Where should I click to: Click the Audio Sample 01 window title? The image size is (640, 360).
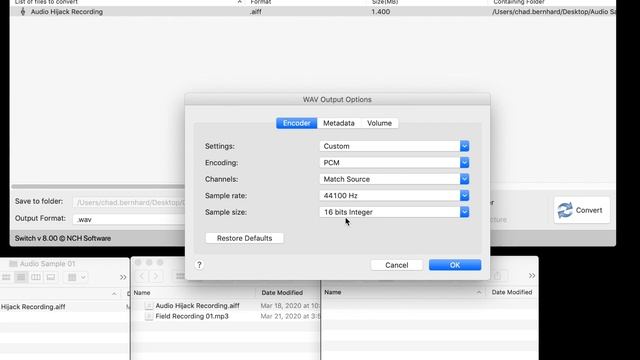(x=47, y=264)
